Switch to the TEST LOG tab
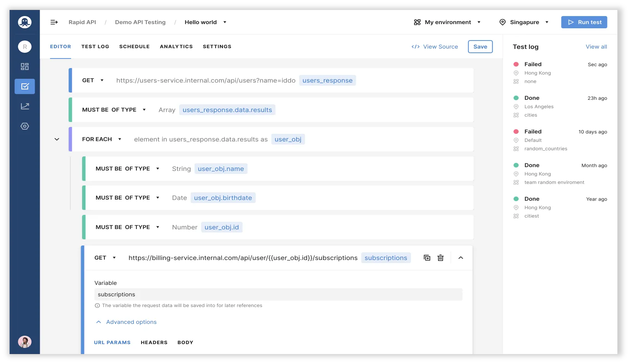 pyautogui.click(x=95, y=47)
